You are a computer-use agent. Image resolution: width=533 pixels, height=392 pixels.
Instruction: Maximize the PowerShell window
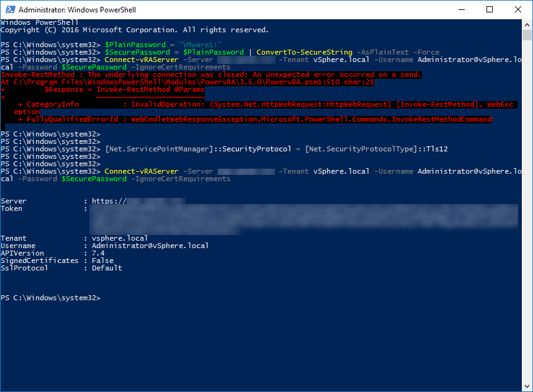click(x=490, y=10)
